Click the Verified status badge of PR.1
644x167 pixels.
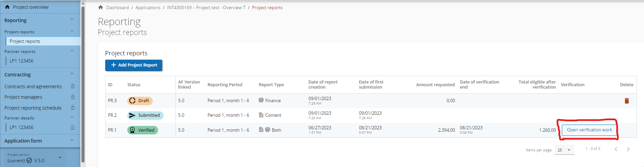(143, 130)
